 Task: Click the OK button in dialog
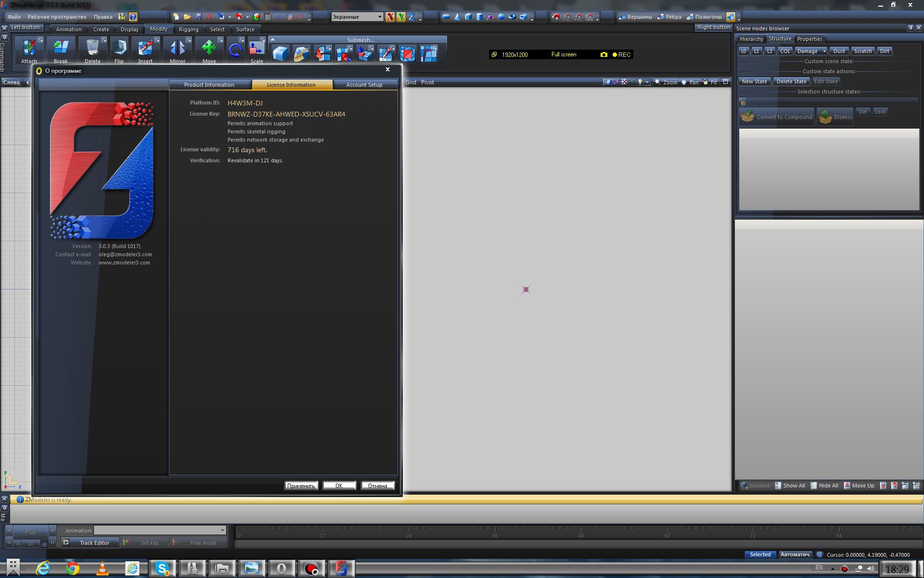tap(339, 486)
